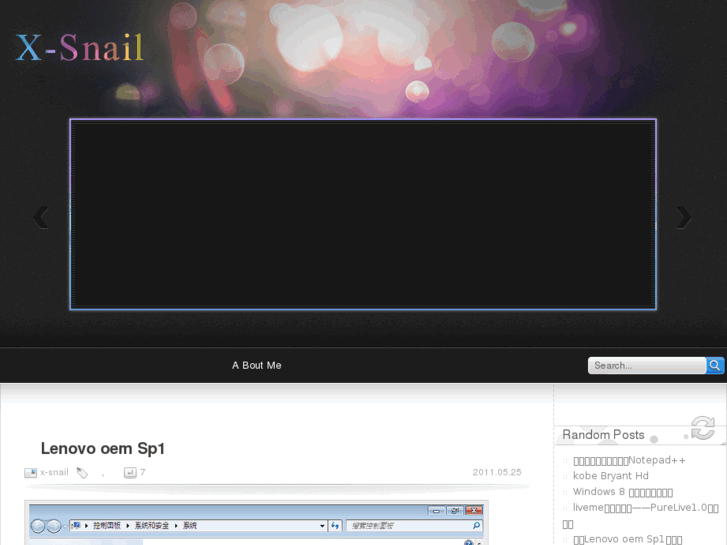Click back button in embedded screenshot

tap(38, 526)
